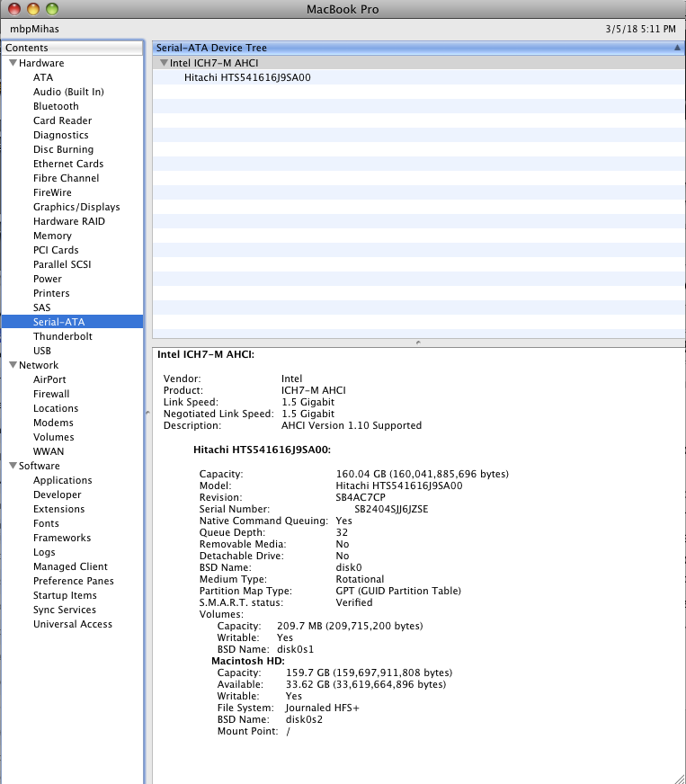Select Bluetooth in the sidebar

pos(56,106)
